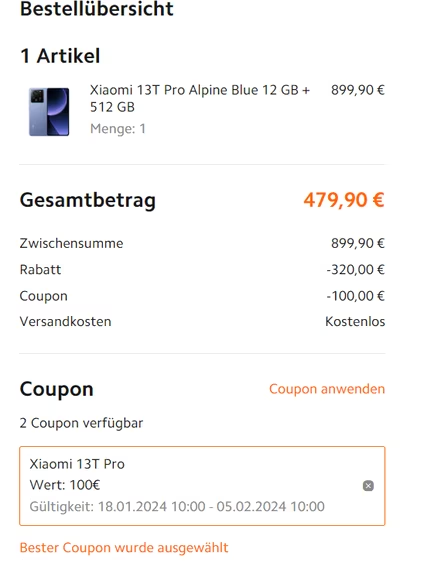Click the Kostenlos shipping value
The image size is (424, 577).
click(x=355, y=322)
